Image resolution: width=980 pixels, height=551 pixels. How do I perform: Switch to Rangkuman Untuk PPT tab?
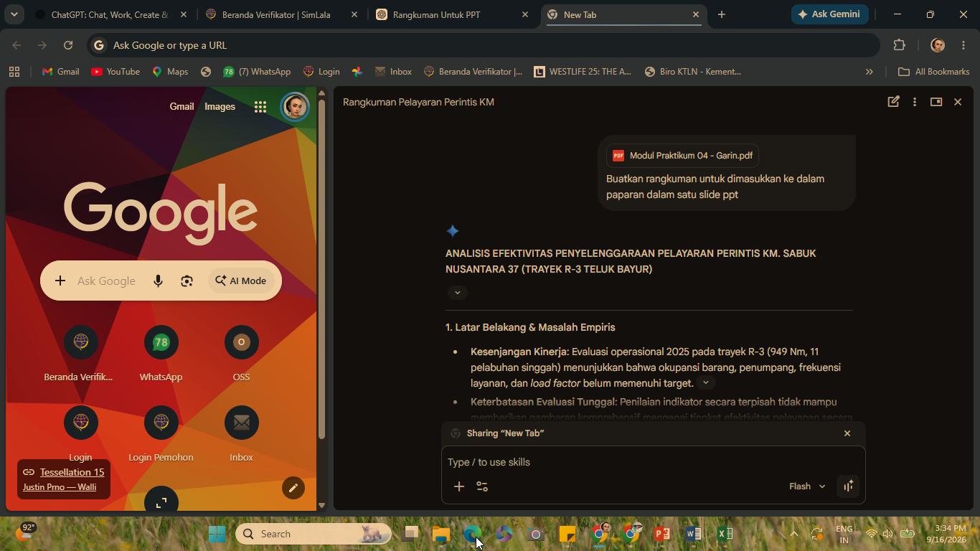[x=452, y=14]
